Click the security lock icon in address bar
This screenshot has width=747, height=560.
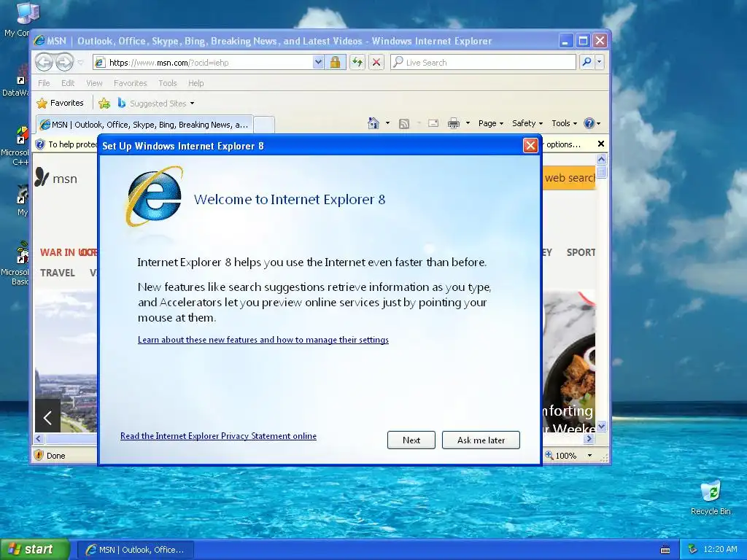335,63
